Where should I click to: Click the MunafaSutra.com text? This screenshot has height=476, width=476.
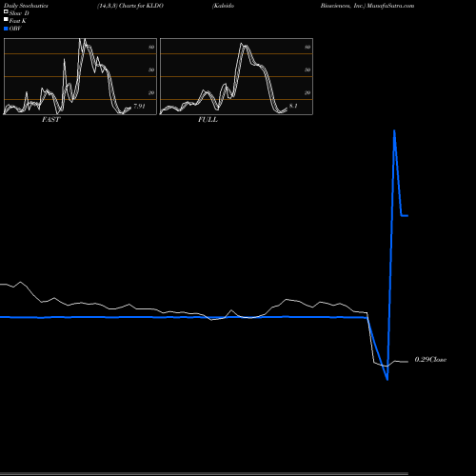coord(390,6)
